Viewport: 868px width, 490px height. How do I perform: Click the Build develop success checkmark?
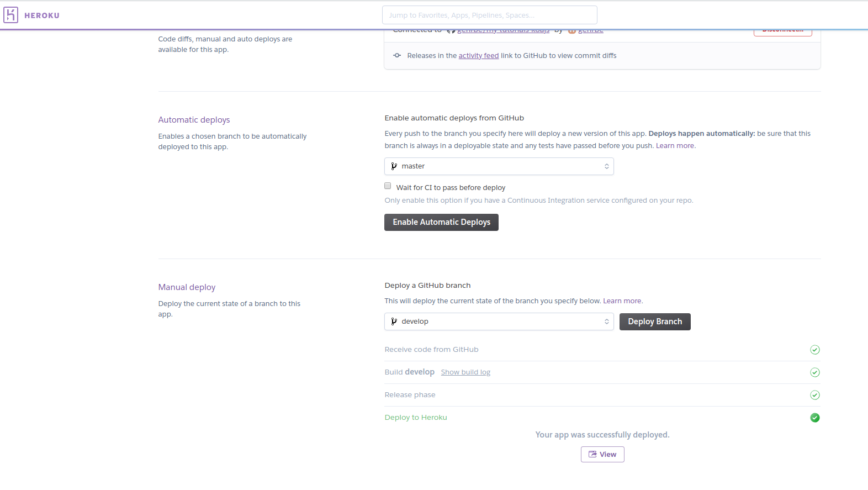click(814, 372)
